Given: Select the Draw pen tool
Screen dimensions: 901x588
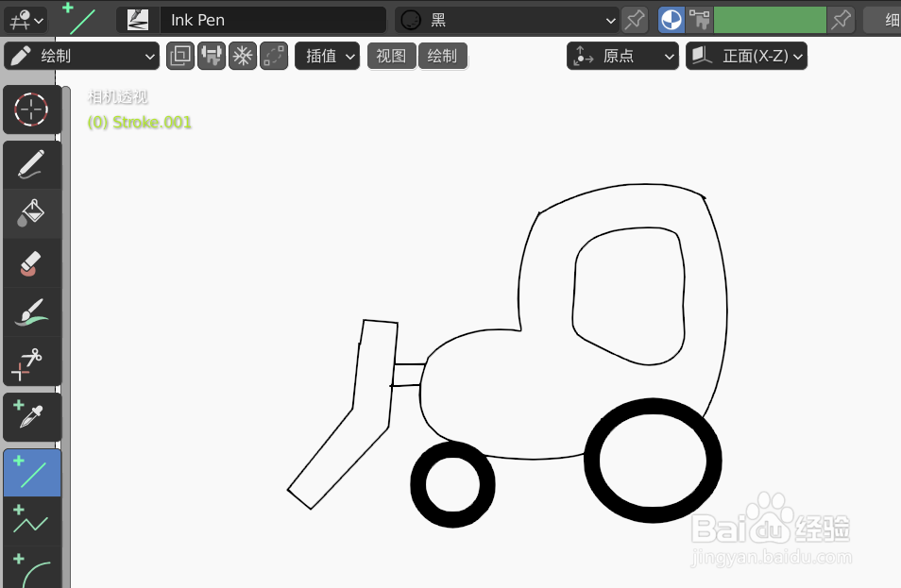Looking at the screenshot, I should click(x=32, y=164).
